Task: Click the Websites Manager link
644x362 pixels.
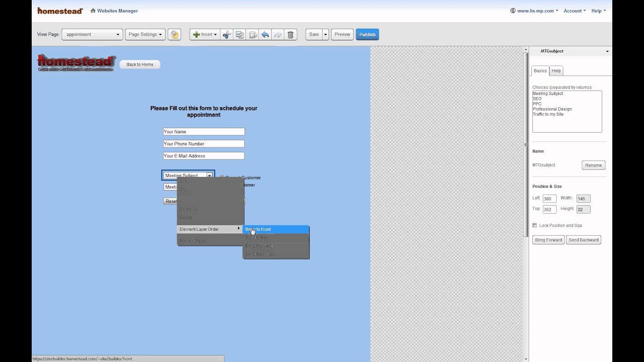Action: pos(117,11)
